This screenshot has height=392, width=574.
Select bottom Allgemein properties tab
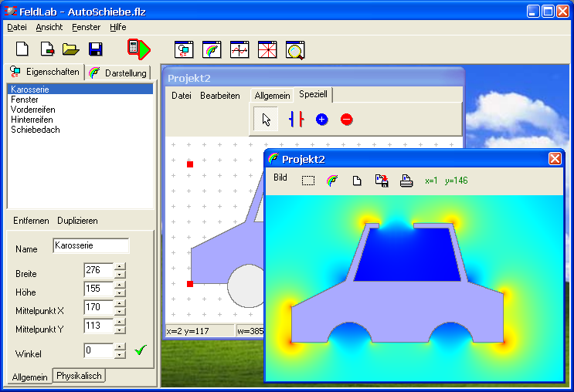(29, 377)
